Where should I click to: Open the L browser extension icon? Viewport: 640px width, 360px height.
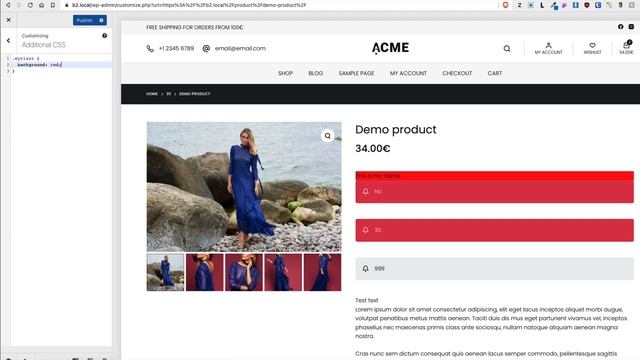coord(542,5)
